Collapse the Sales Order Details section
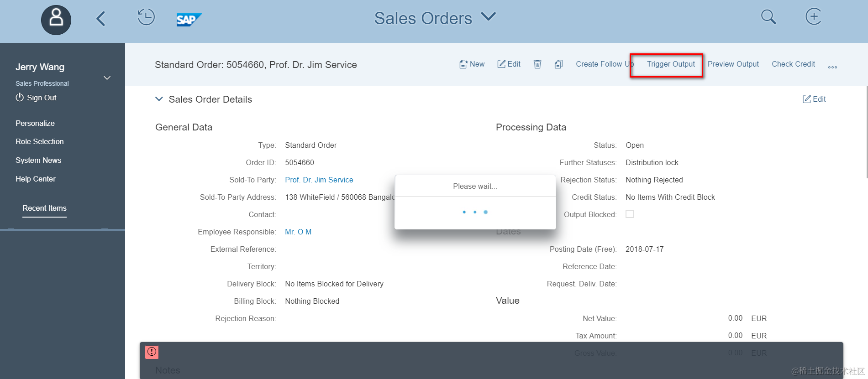Viewport: 868px width, 379px height. pos(159,99)
